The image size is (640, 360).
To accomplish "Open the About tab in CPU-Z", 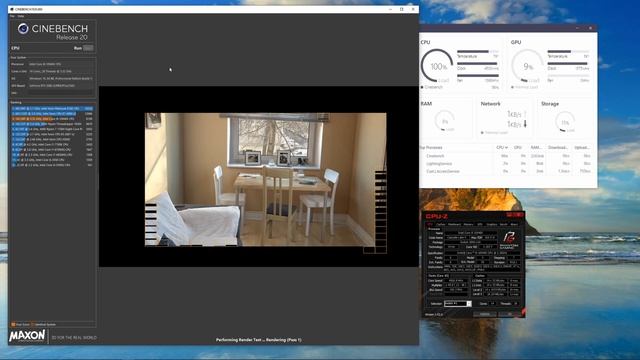I will click(514, 224).
